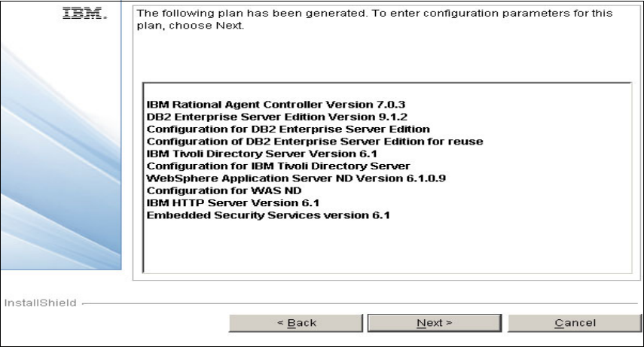644x347 pixels.
Task: Select Embedded Security Services version 6.1
Action: (267, 215)
